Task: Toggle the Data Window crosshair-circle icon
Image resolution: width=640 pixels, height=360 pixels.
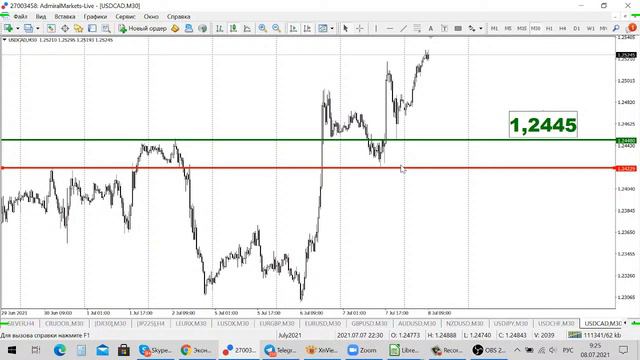Action: tap(65, 28)
